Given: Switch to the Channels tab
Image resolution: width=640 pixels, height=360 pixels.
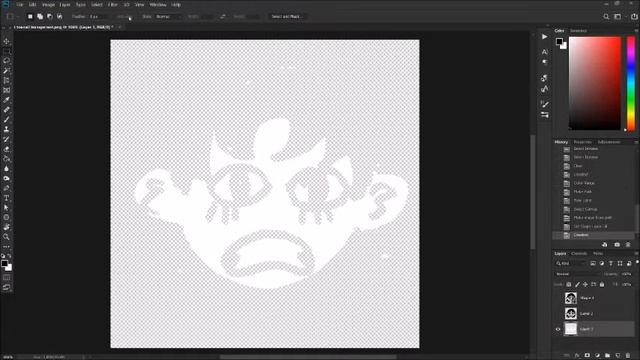Looking at the screenshot, I should pyautogui.click(x=579, y=253).
